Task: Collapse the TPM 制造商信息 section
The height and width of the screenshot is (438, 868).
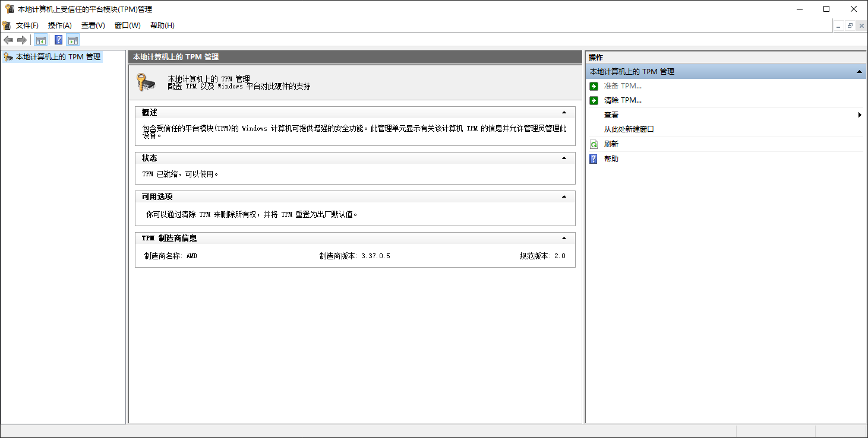Action: pyautogui.click(x=564, y=238)
